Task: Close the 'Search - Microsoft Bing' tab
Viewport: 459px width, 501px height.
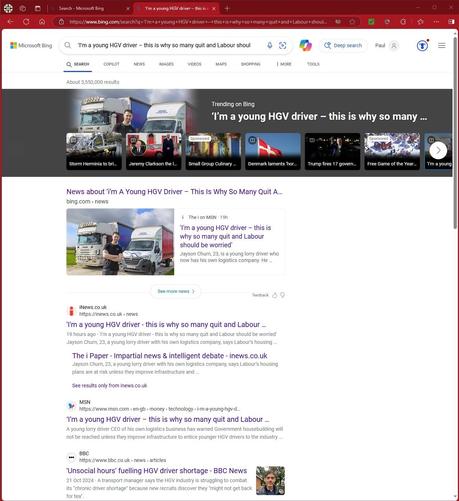Action: pyautogui.click(x=128, y=9)
